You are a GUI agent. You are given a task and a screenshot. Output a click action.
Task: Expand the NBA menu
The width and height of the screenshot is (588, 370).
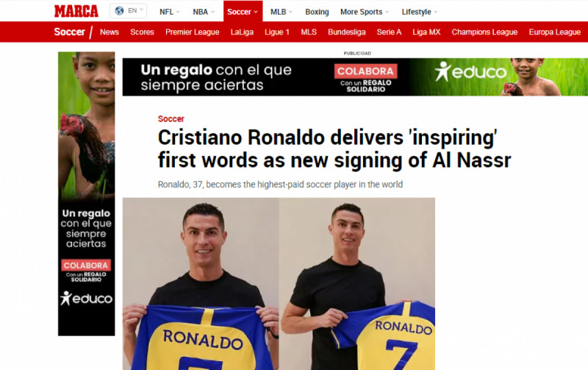[x=204, y=12]
